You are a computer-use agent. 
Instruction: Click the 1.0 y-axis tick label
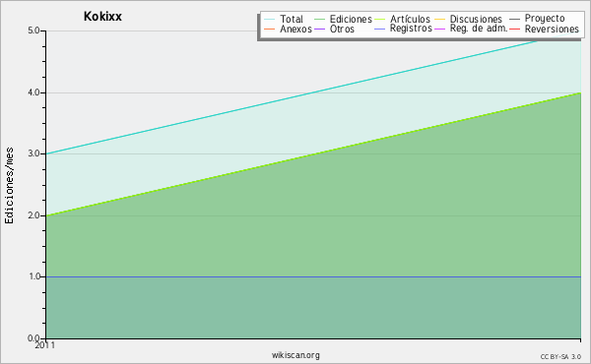tap(33, 276)
